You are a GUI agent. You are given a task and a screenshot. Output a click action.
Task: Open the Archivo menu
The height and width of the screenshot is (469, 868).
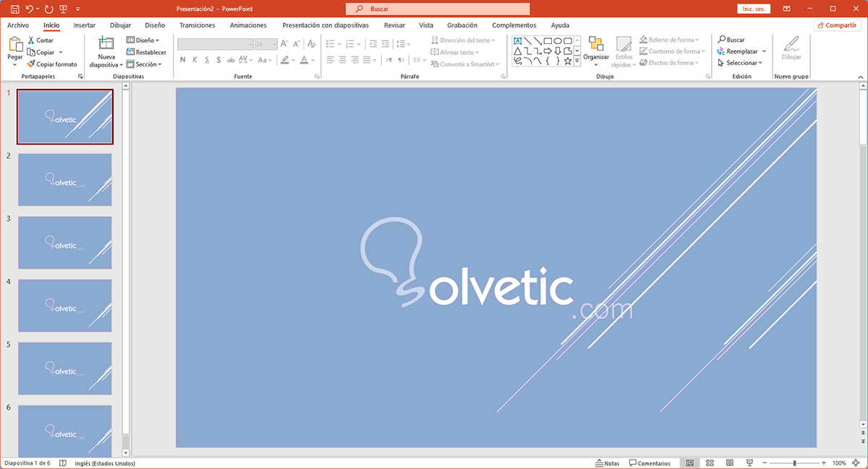[x=18, y=25]
